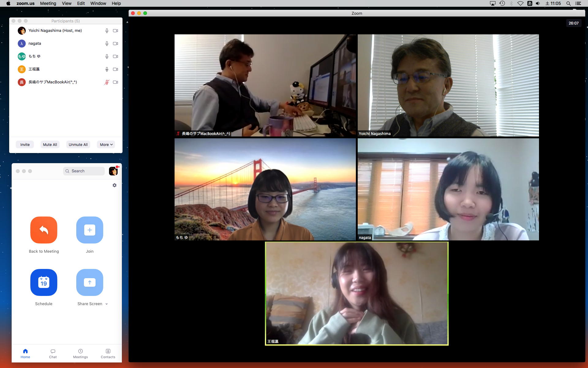Expand the Share Screen options chevron

[107, 304]
